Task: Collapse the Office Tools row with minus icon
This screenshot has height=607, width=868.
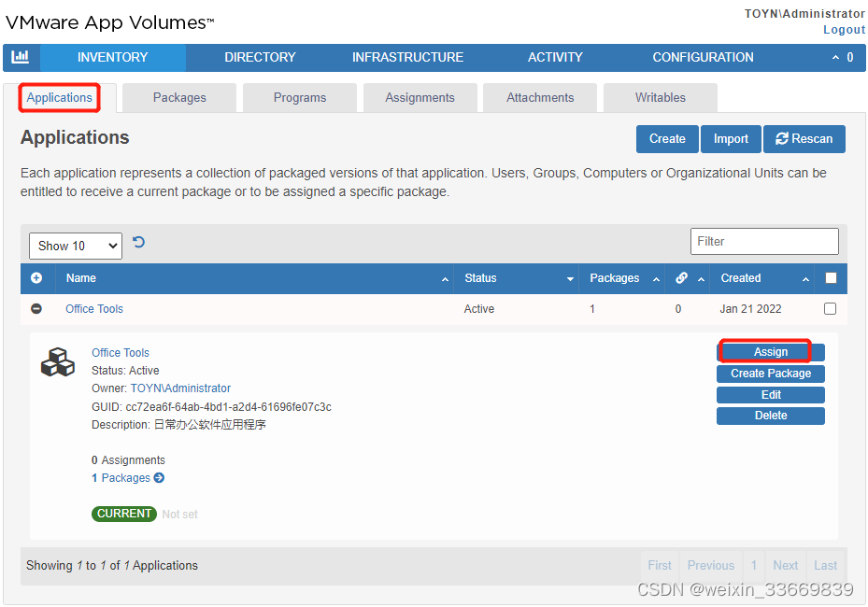Action: point(36,309)
